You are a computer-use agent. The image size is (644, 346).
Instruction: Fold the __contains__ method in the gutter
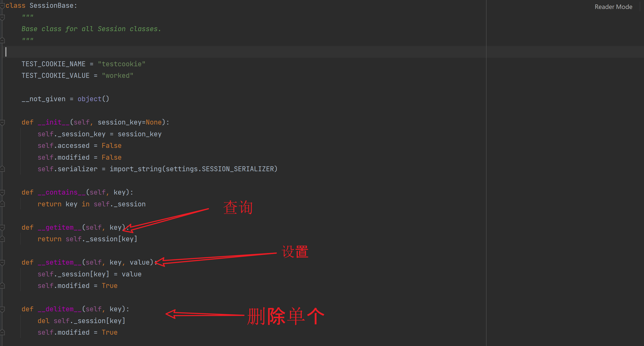pos(3,192)
